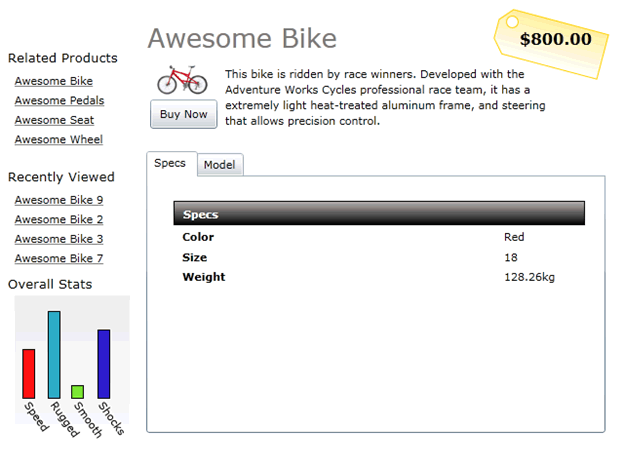The image size is (625, 469).
Task: Open Awesome Bike 2 link
Action: coord(59,219)
